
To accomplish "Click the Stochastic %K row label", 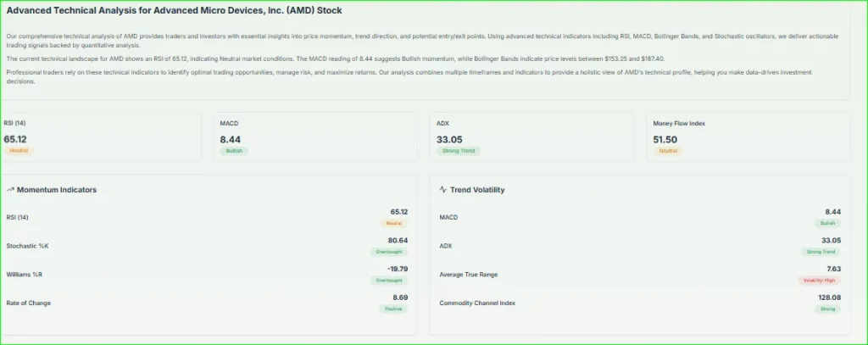I will pyautogui.click(x=28, y=246).
